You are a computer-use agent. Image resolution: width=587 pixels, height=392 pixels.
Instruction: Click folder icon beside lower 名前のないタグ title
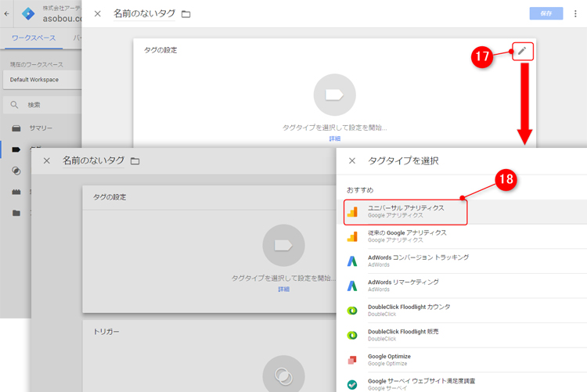135,161
